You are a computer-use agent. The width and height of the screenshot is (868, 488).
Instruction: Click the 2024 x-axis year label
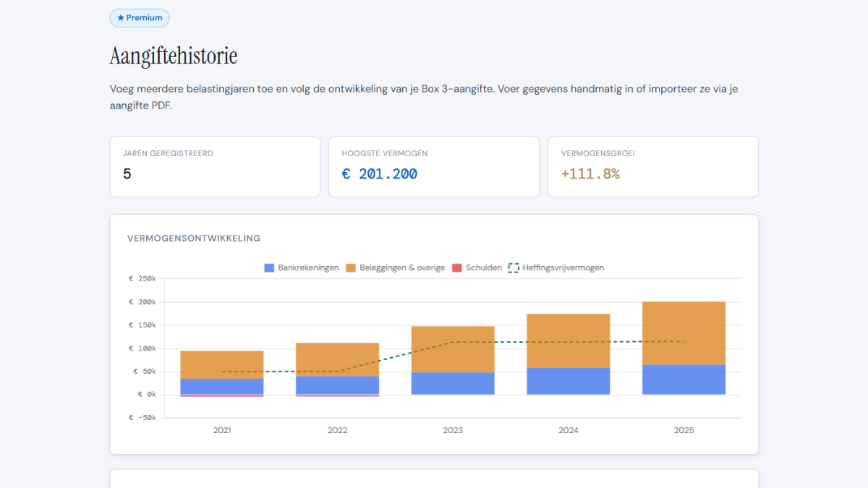pyautogui.click(x=568, y=430)
